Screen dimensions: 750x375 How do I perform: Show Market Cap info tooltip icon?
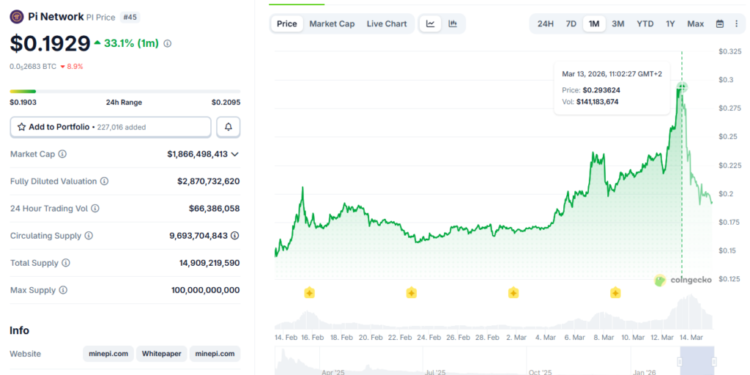point(63,154)
